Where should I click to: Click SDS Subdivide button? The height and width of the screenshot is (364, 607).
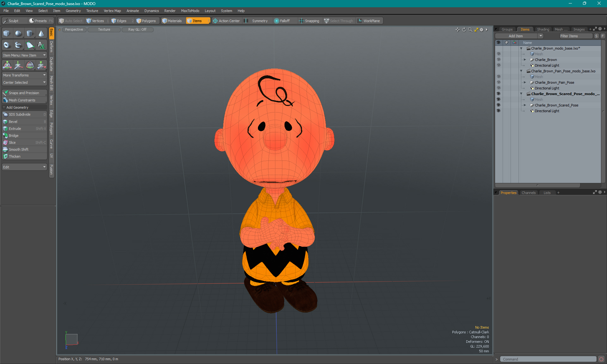[x=24, y=114]
